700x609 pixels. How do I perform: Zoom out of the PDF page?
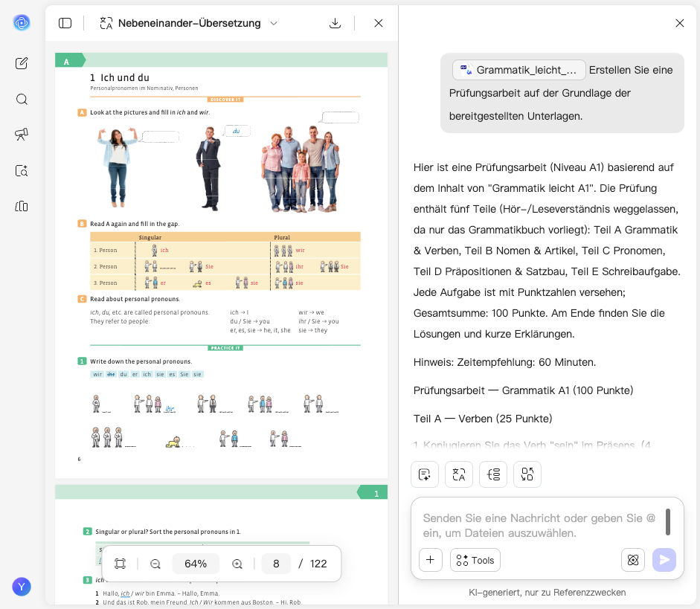pos(155,564)
